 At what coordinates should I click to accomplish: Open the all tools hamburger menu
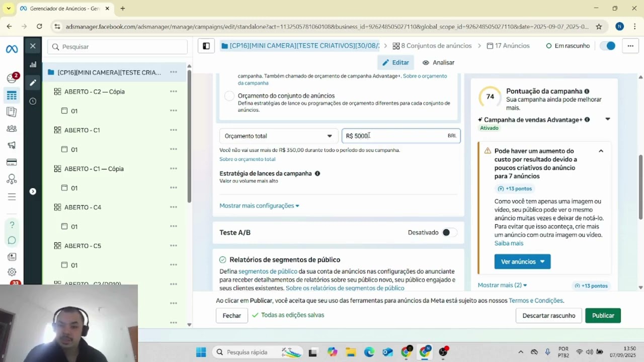(12, 197)
